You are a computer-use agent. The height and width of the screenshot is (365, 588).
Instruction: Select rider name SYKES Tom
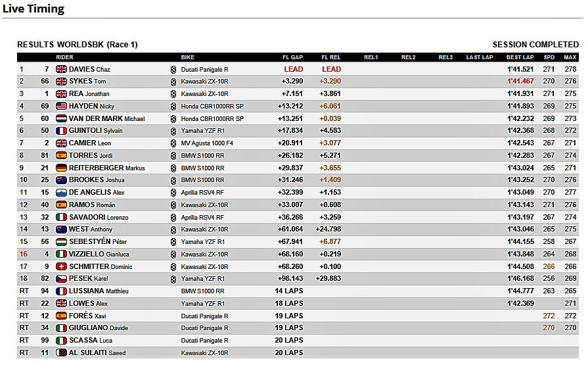pyautogui.click(x=87, y=81)
